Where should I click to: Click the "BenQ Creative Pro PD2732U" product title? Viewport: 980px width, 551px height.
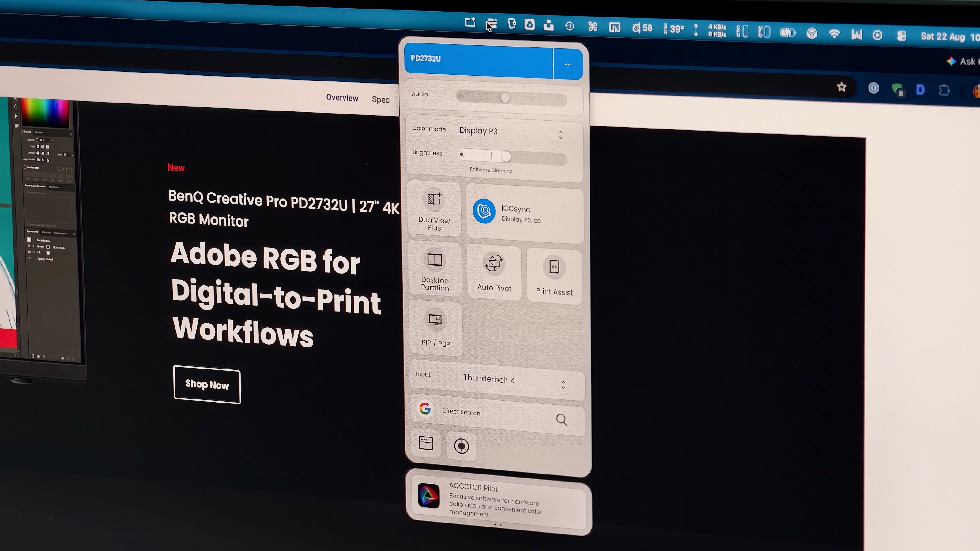pos(258,201)
